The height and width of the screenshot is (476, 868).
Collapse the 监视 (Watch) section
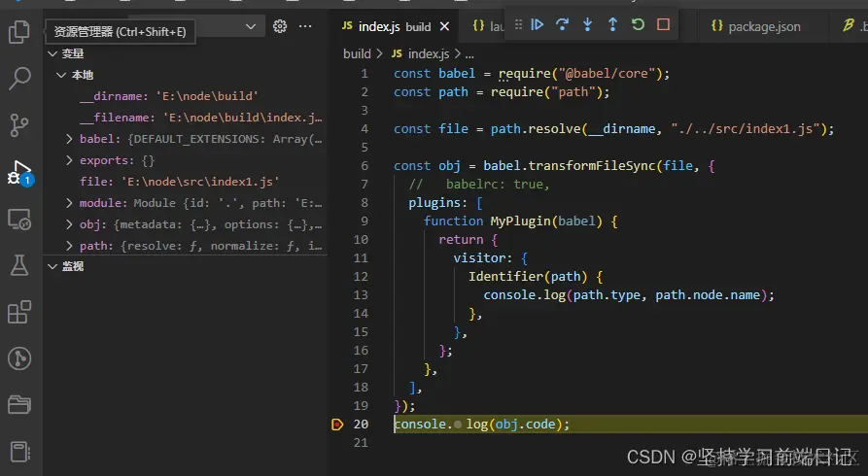53,266
